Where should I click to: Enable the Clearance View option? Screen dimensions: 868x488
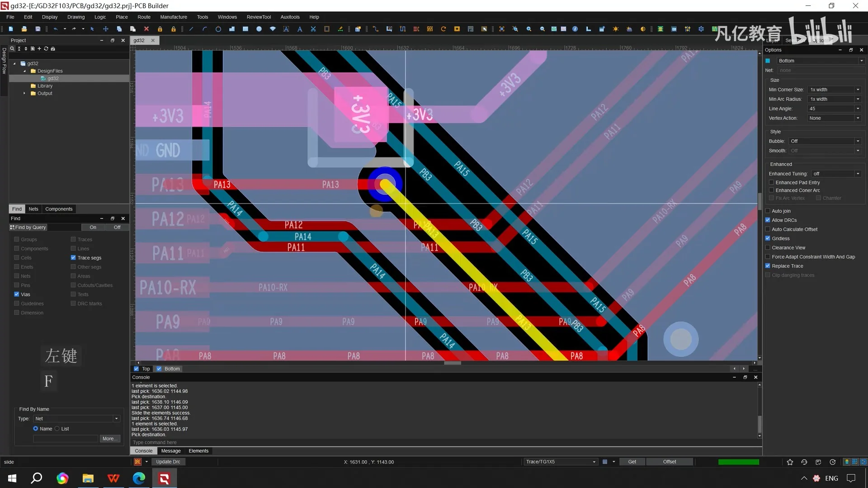tap(768, 247)
